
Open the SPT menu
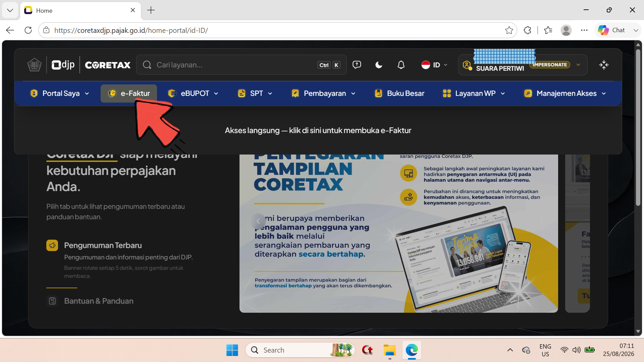[x=255, y=93]
